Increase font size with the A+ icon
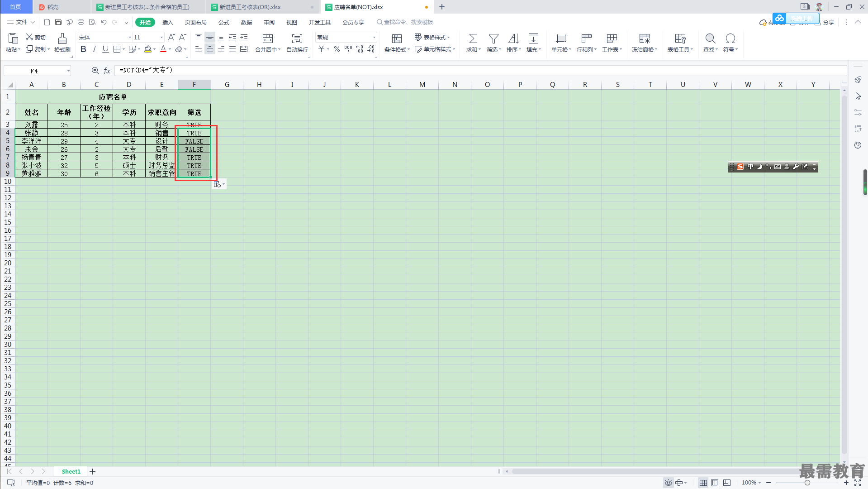Image resolution: width=868 pixels, height=489 pixels. pyautogui.click(x=171, y=37)
